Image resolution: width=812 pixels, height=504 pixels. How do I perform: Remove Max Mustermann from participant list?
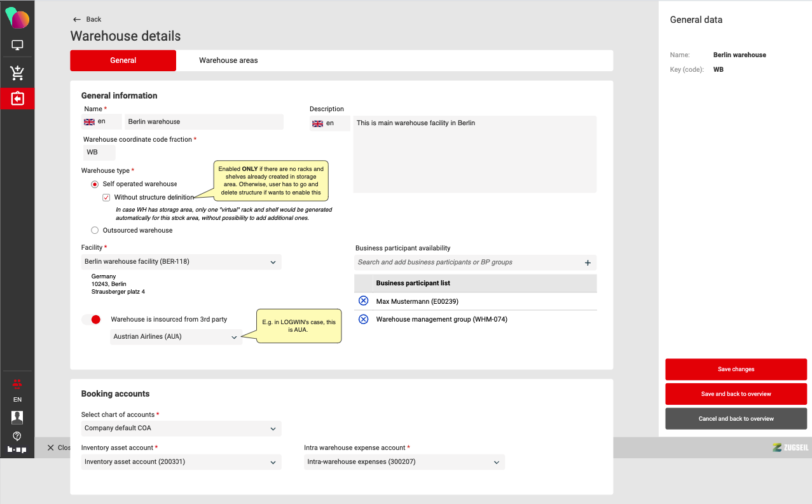pos(363,301)
